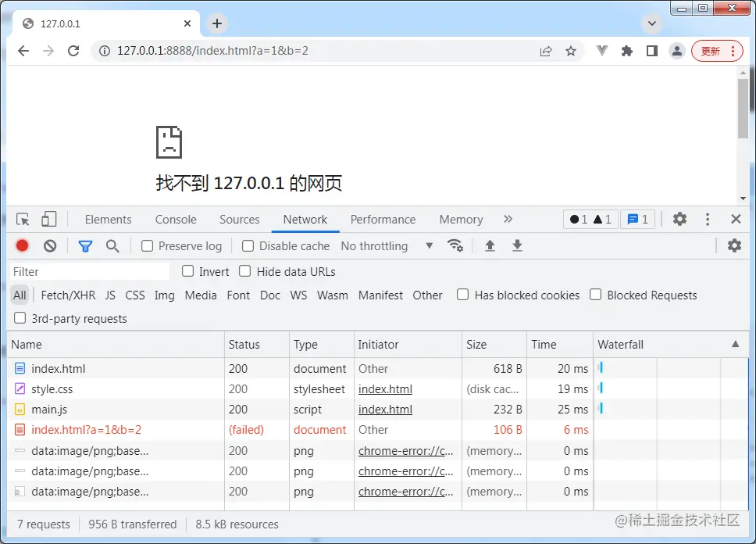Image resolution: width=756 pixels, height=544 pixels.
Task: Bookmark this page with the star
Action: tap(571, 51)
